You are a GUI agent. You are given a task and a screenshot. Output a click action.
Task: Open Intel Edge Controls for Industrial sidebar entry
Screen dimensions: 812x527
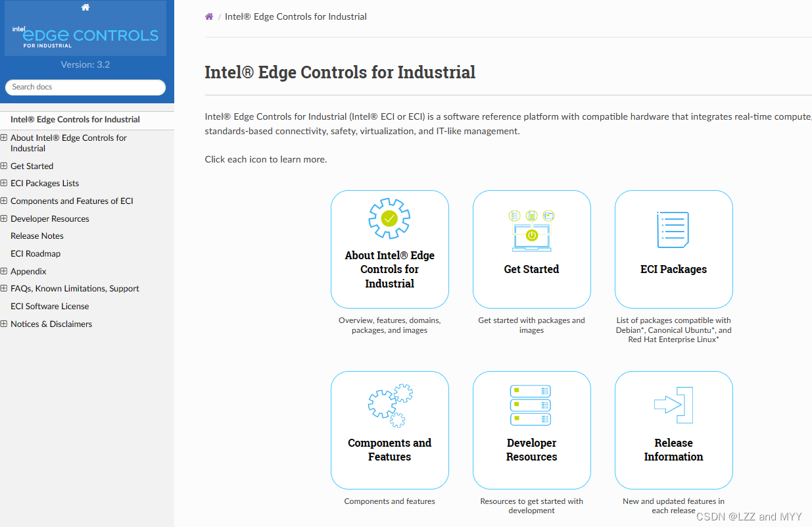pyautogui.click(x=75, y=120)
